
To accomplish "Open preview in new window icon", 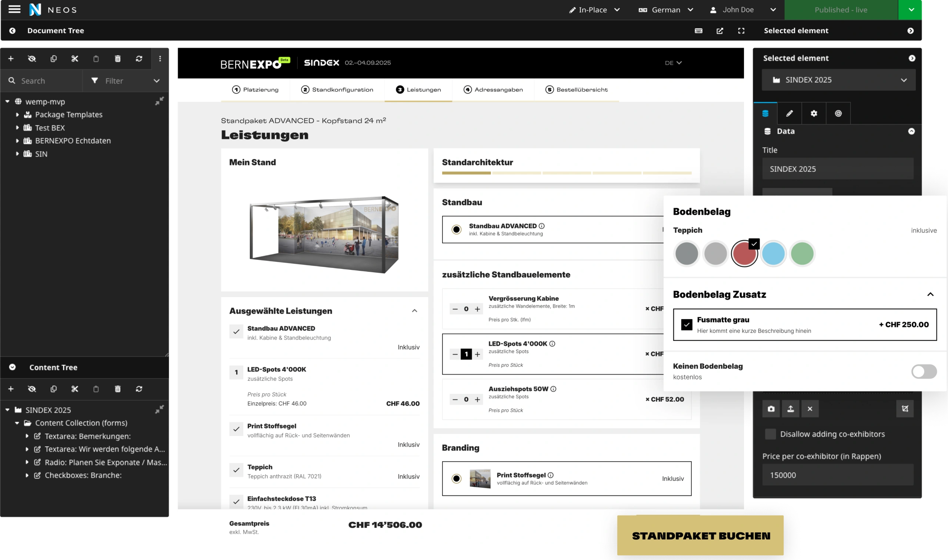I will coord(720,31).
